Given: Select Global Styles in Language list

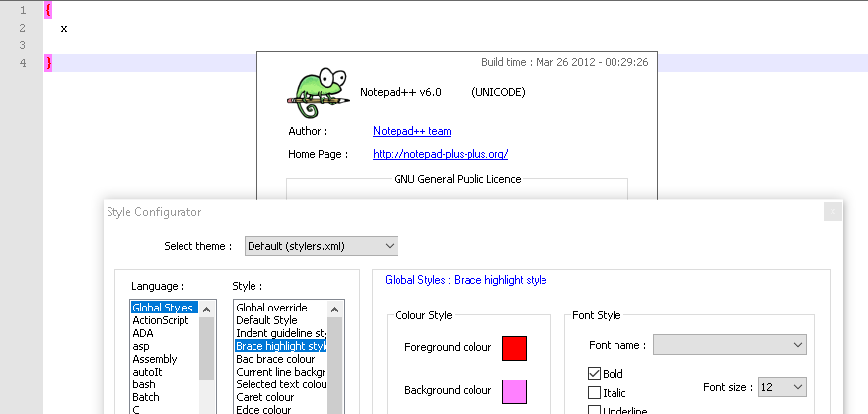Looking at the screenshot, I should click(x=164, y=308).
